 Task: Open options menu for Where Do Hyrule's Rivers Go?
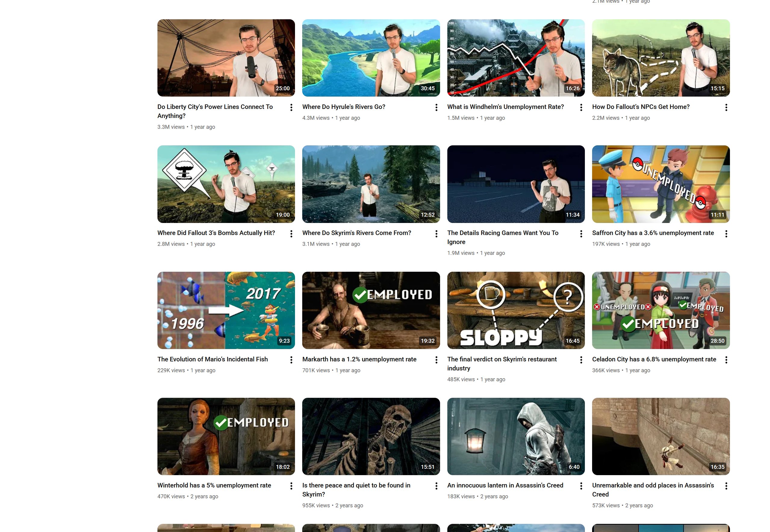(x=436, y=107)
